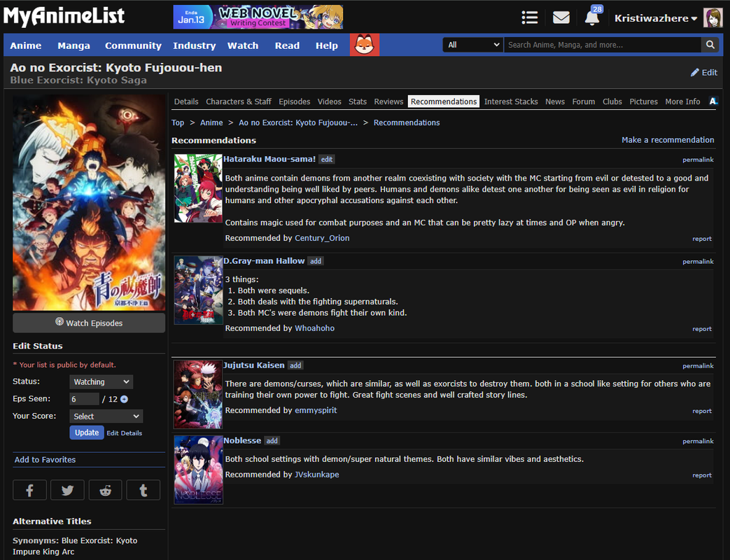Click the user profile avatar
This screenshot has width=730, height=560.
point(713,17)
